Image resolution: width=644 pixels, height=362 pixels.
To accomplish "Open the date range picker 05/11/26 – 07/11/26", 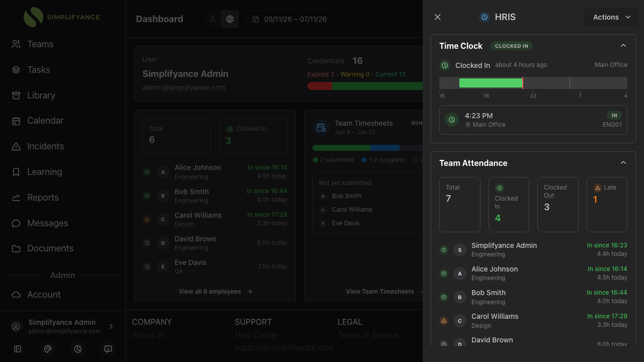I will click(x=290, y=19).
